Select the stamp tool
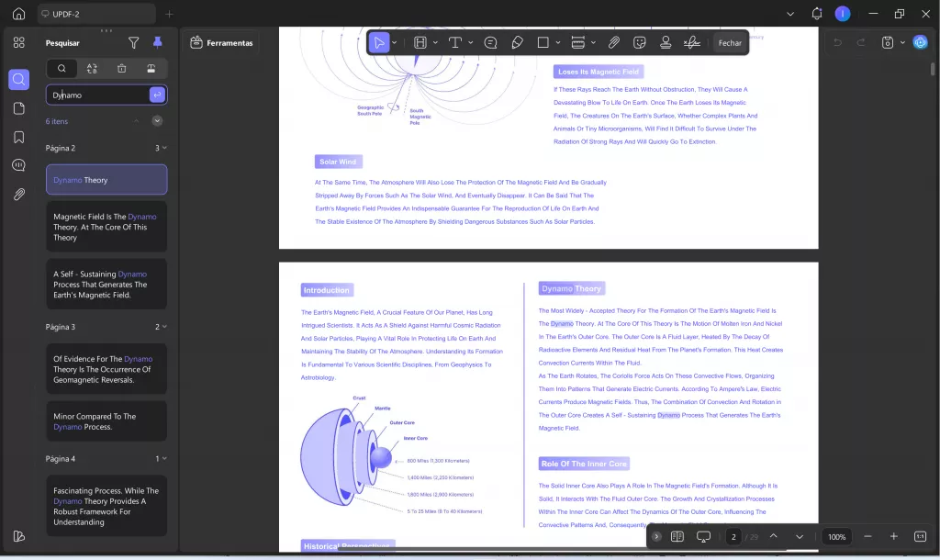Screen dimensions: 940x560 coord(666,42)
